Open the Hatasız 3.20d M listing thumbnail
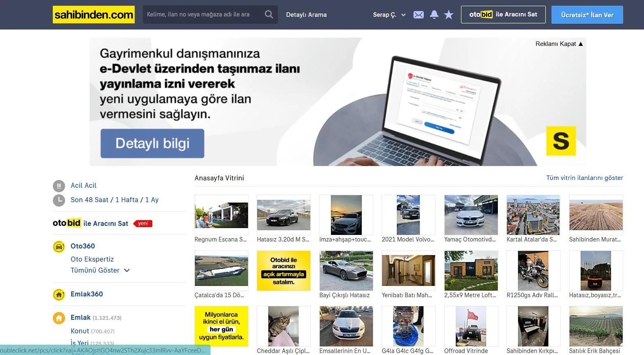644x355 pixels. [x=284, y=215]
